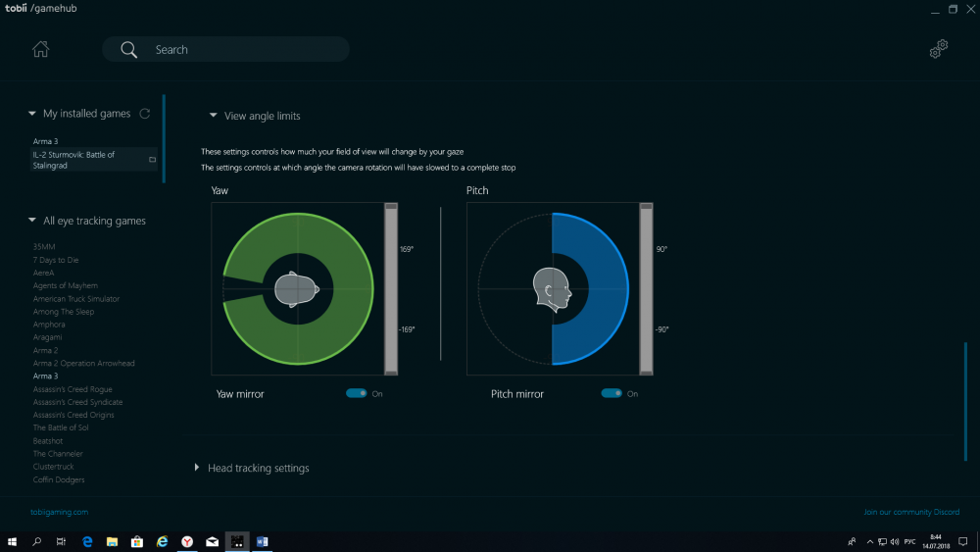Select Among The Sleep
Viewport: 980px width, 552px height.
[x=64, y=312]
